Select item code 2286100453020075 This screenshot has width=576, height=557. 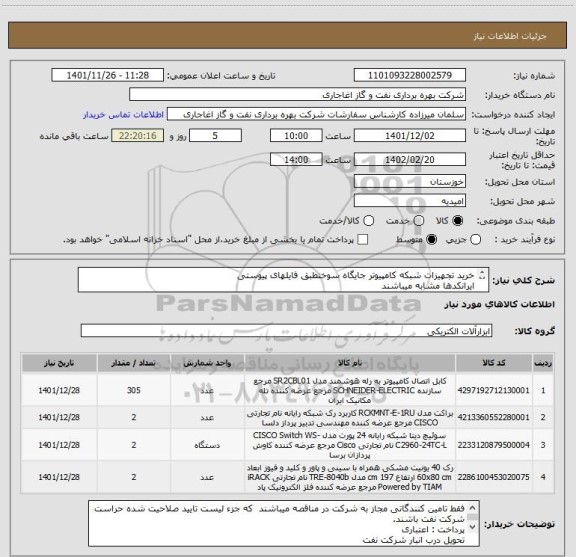tap(493, 477)
